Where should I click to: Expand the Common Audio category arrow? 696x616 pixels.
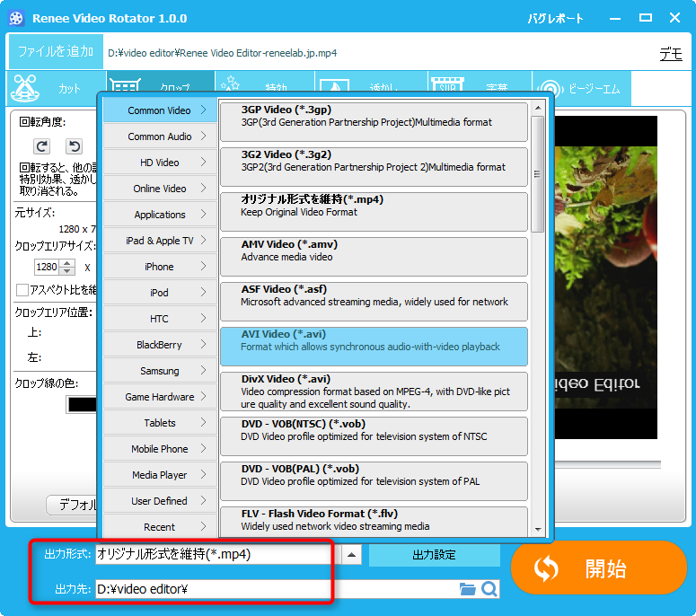pyautogui.click(x=203, y=136)
